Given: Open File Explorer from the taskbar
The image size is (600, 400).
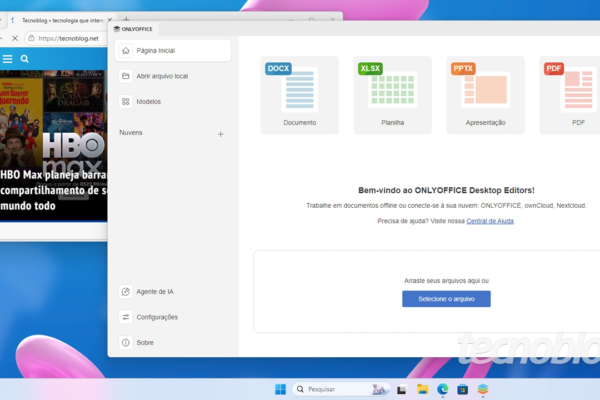Looking at the screenshot, I should point(423,389).
